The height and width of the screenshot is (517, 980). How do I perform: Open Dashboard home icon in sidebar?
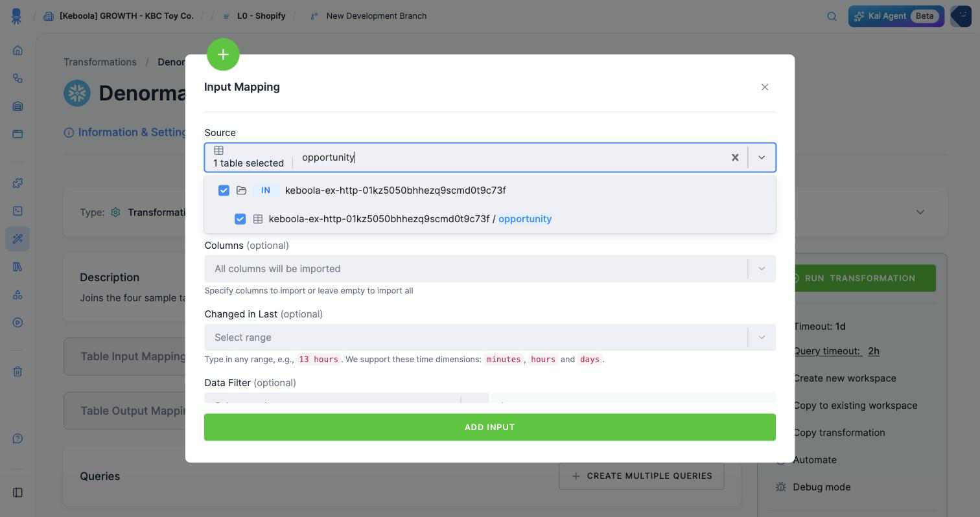(17, 51)
